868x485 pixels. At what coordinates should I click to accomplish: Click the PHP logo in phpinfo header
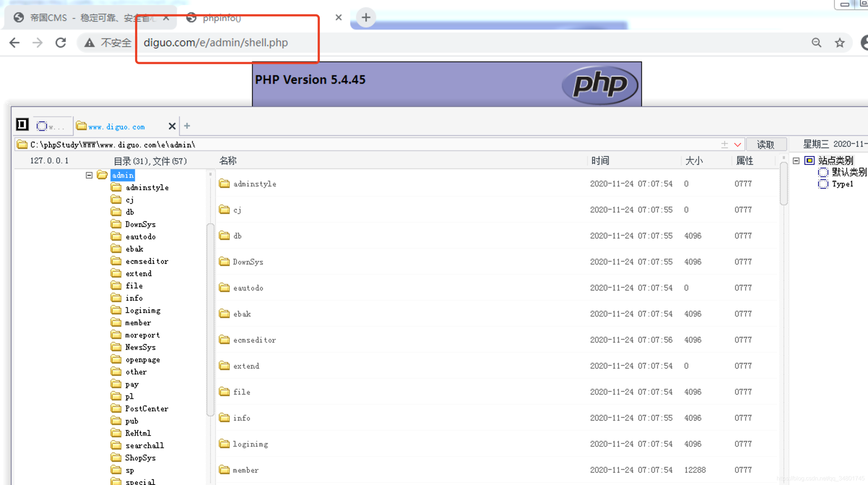coord(600,85)
